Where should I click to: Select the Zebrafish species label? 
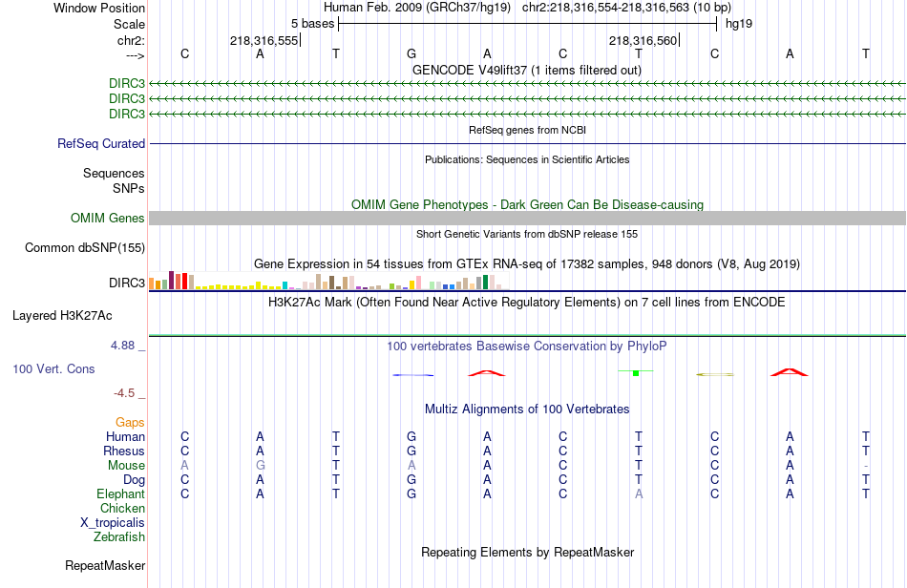118,536
